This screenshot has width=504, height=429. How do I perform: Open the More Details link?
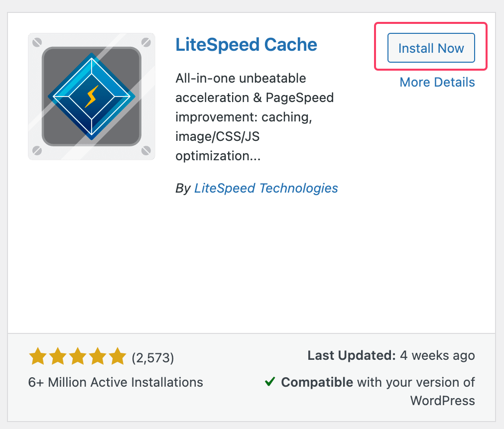point(437,82)
